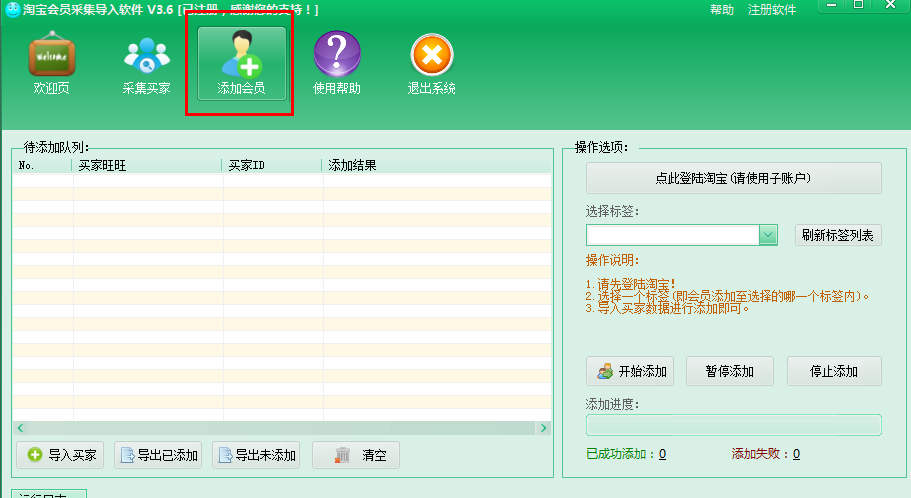Open the 欢迎页 welcome page icon
The height and width of the screenshot is (498, 911).
52,63
